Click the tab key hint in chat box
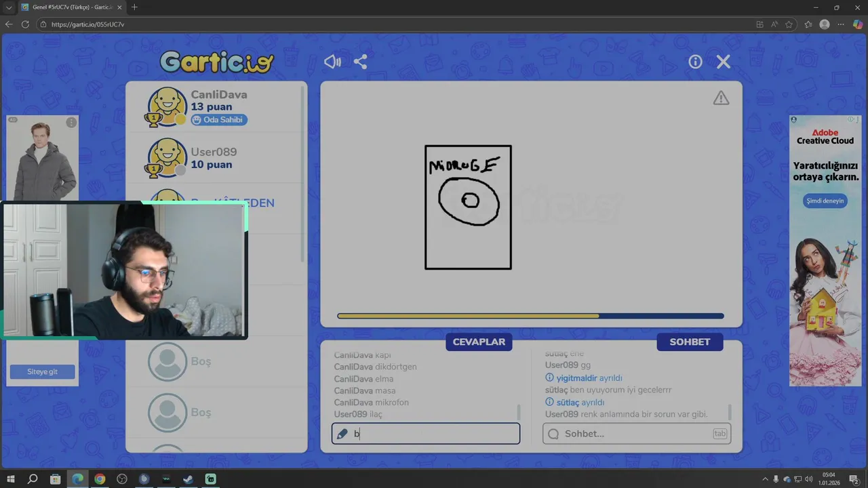The width and height of the screenshot is (868, 488). 719,434
